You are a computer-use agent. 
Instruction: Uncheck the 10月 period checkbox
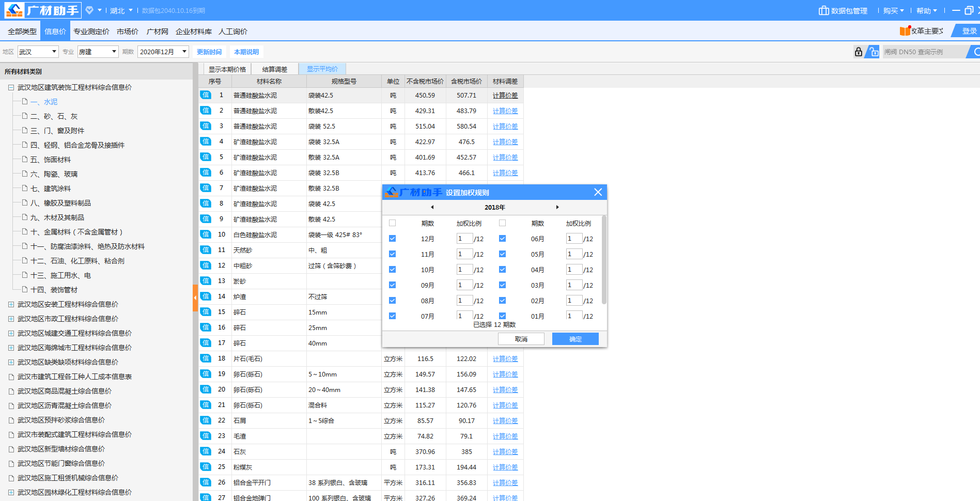coord(392,270)
